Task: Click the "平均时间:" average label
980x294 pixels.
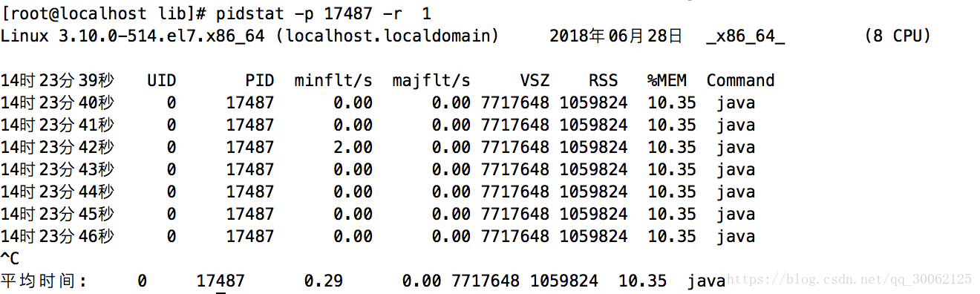Action: click(x=45, y=281)
